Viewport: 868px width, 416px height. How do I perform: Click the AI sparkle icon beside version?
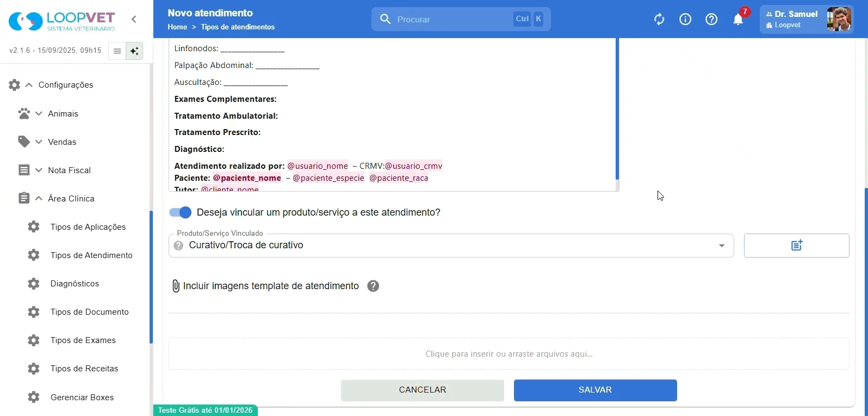134,51
